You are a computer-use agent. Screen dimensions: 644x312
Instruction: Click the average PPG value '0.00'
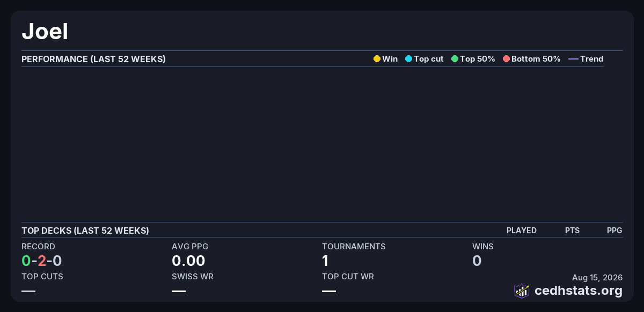[x=188, y=261]
